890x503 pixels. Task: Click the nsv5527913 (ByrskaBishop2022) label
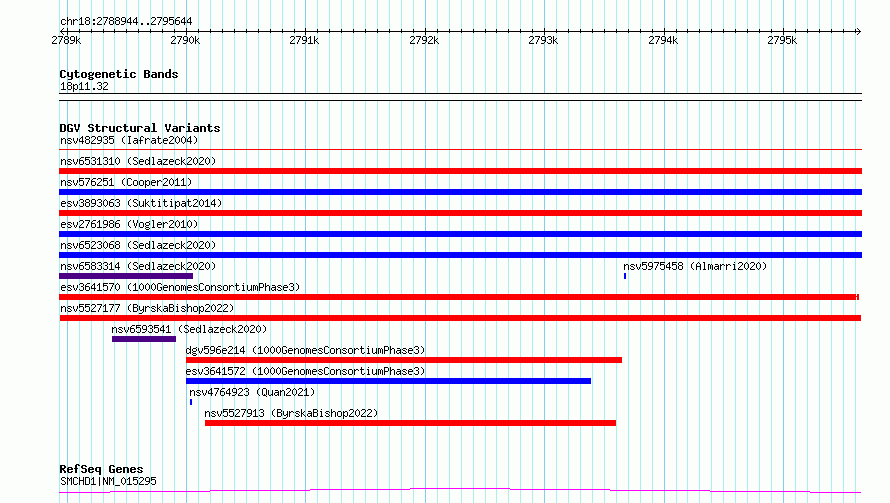[291, 413]
